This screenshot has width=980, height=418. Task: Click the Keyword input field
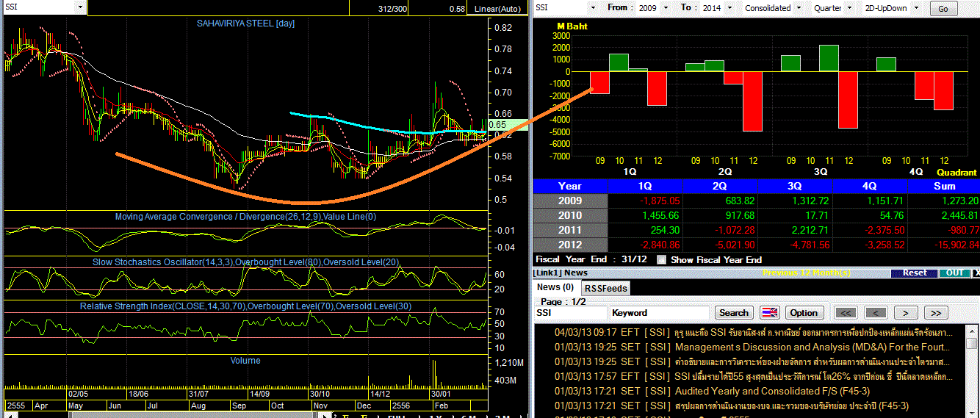[x=659, y=312]
